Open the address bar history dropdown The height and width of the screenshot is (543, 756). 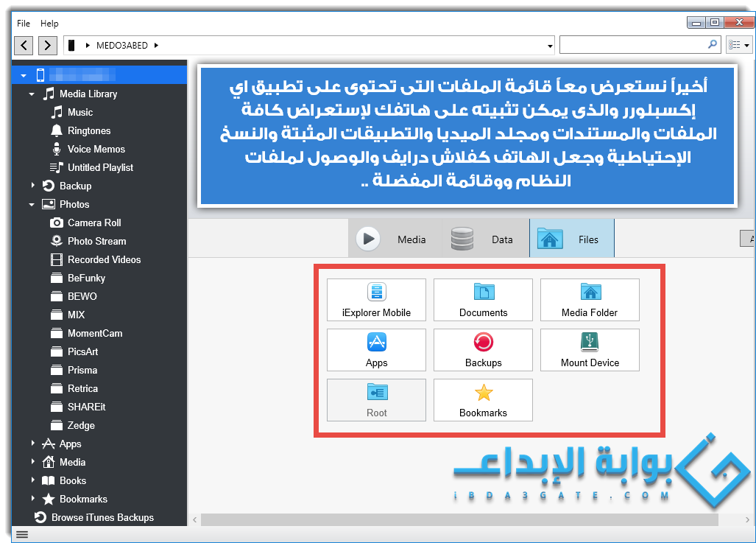tap(550, 46)
